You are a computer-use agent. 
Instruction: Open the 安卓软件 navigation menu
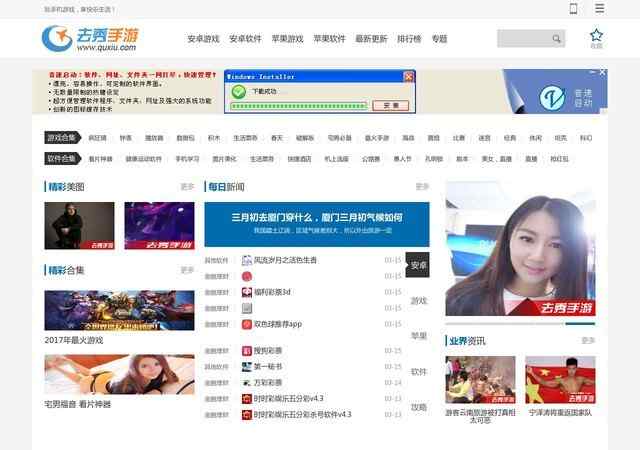[x=245, y=39]
